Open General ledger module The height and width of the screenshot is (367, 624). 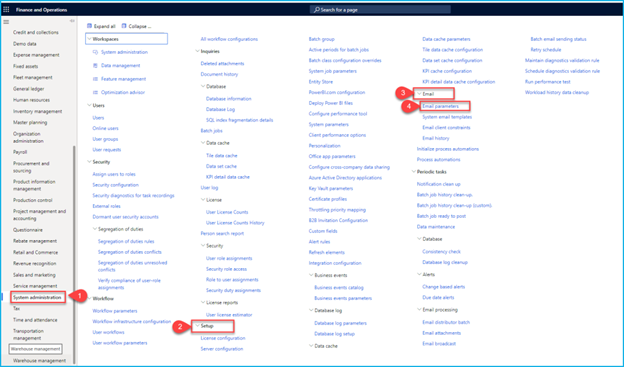[29, 89]
